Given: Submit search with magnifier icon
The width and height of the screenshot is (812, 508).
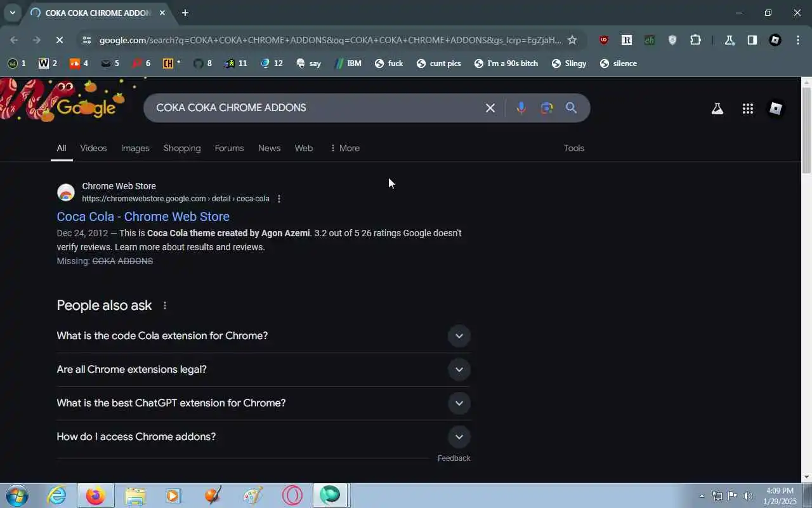Looking at the screenshot, I should (x=571, y=108).
